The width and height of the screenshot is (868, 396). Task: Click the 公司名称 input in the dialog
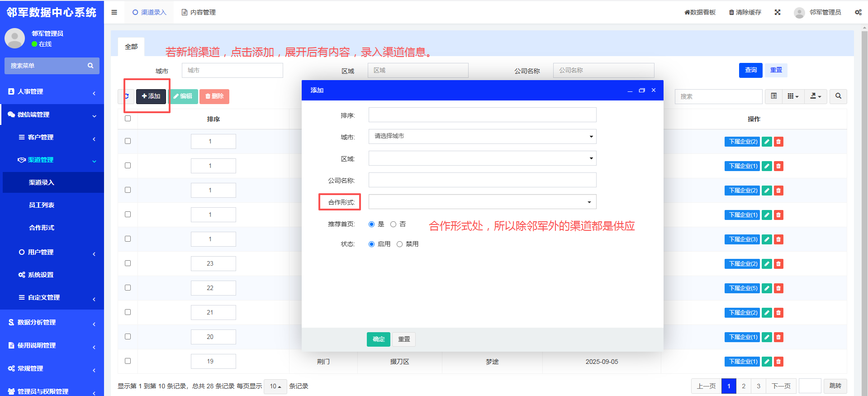pos(482,180)
